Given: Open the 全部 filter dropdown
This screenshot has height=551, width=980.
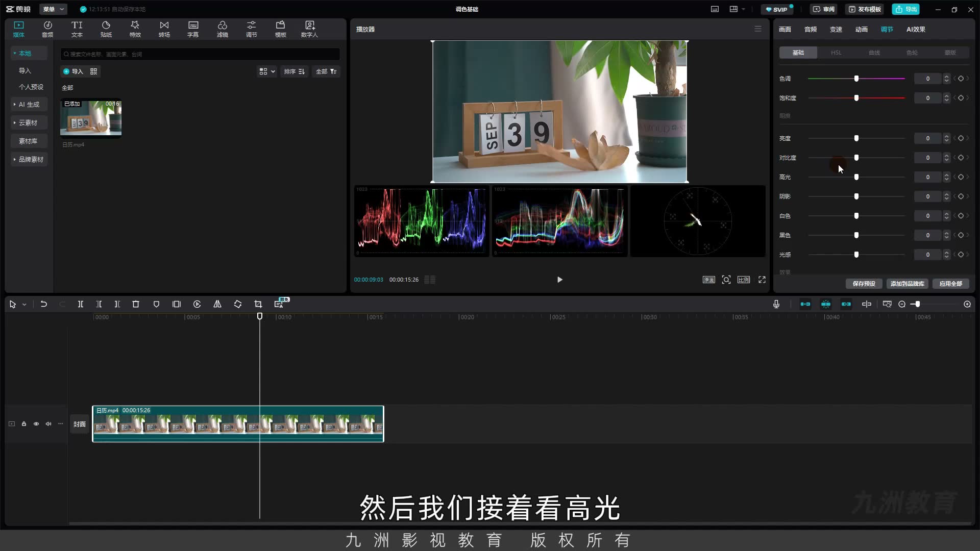Looking at the screenshot, I should click(x=326, y=71).
